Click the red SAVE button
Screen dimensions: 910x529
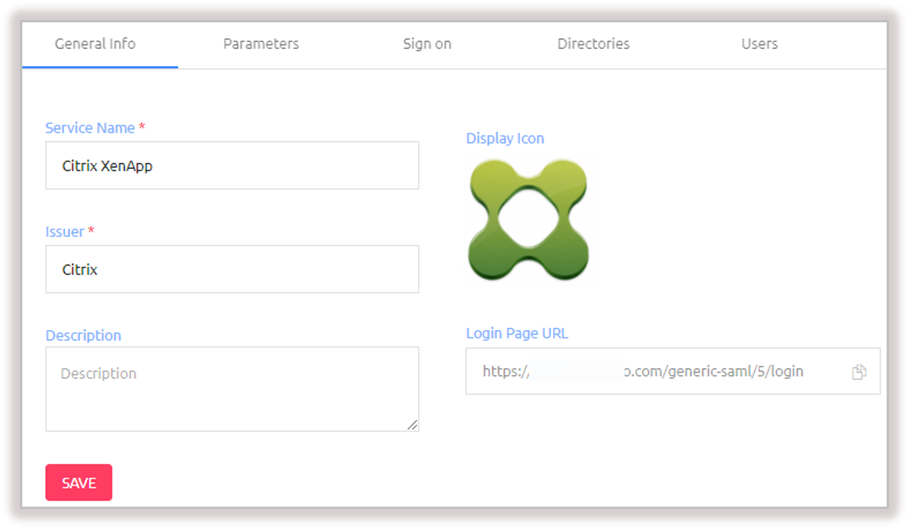pyautogui.click(x=79, y=483)
